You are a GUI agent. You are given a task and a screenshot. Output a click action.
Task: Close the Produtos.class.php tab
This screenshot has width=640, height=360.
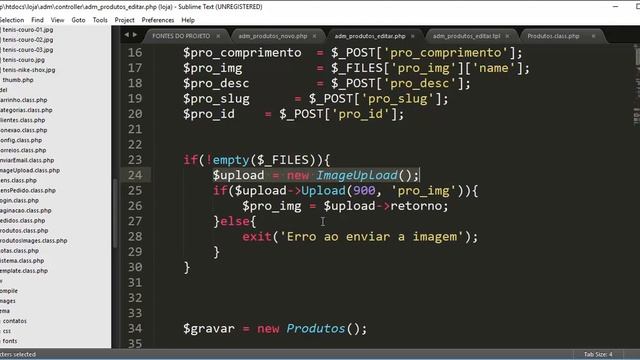point(593,36)
